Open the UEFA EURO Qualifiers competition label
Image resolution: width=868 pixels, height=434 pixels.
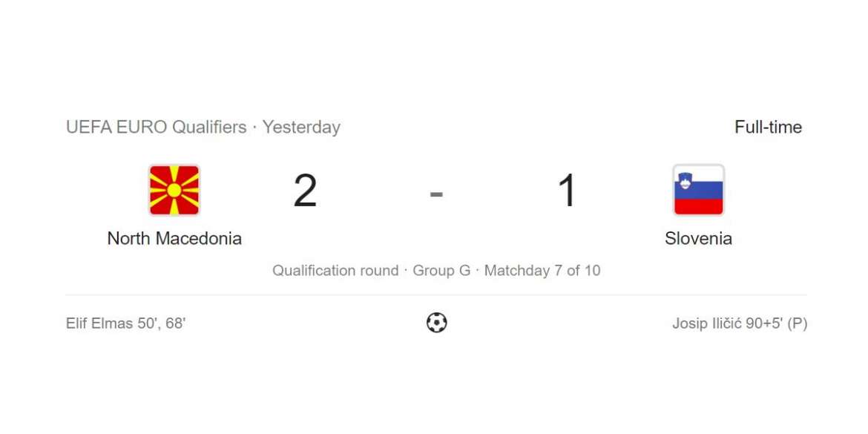click(156, 127)
